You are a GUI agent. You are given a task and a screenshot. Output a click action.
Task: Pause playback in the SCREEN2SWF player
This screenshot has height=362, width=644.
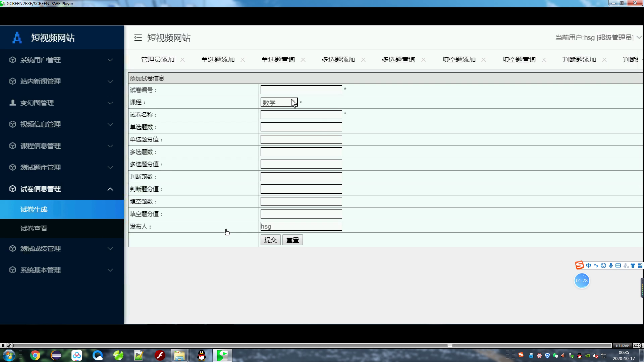pos(3,346)
